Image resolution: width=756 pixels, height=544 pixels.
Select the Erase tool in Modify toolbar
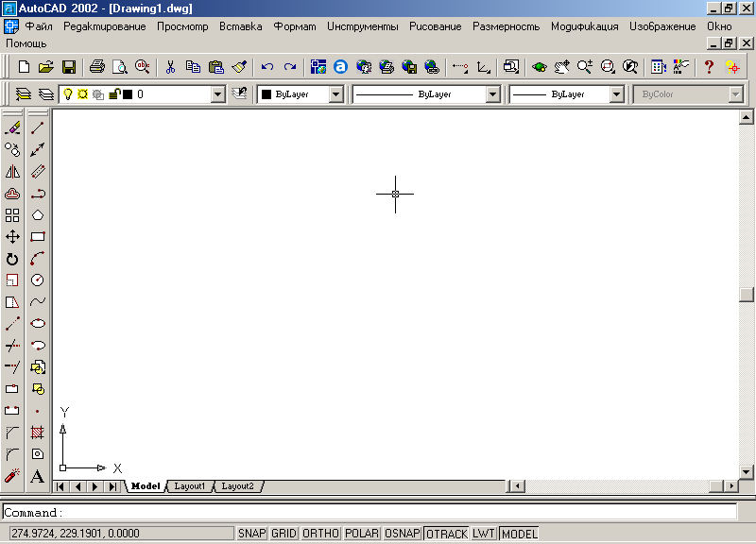tap(12, 127)
